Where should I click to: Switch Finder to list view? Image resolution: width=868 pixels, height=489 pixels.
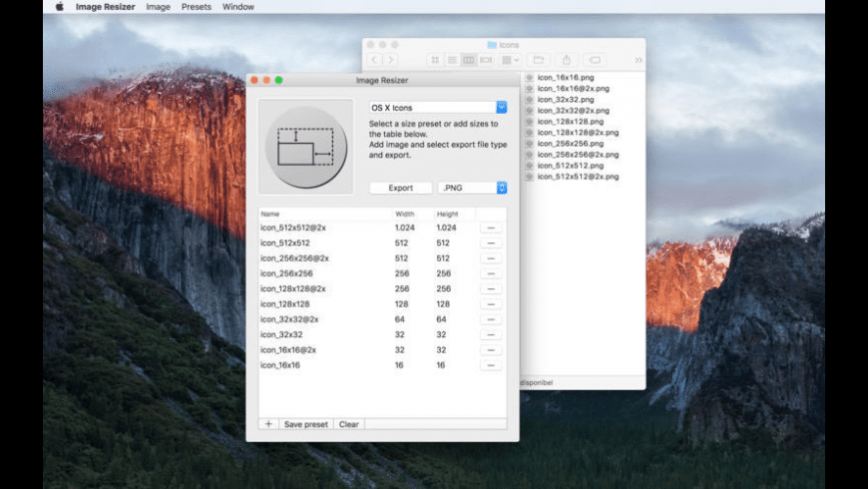tap(451, 60)
